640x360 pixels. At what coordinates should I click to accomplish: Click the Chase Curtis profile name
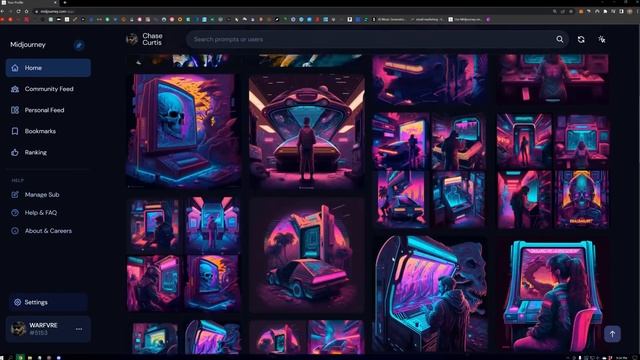(x=152, y=40)
